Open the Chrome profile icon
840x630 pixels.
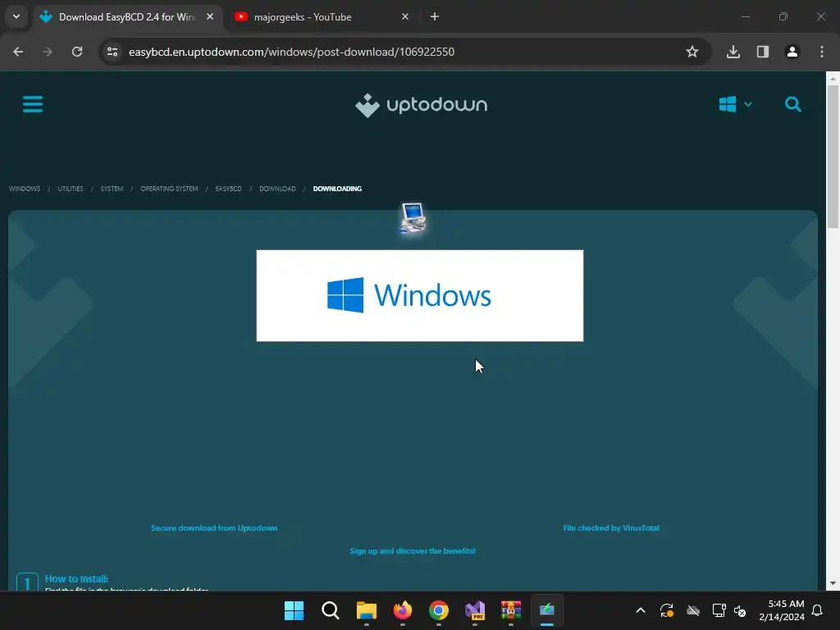(x=792, y=52)
